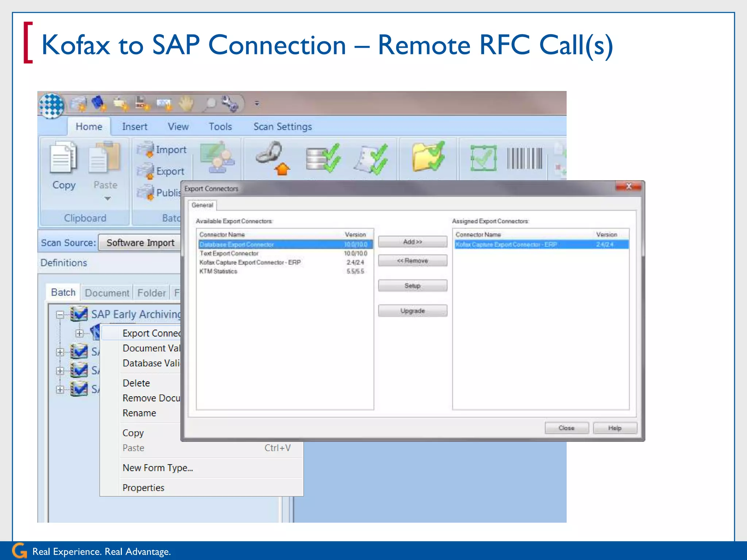Select the Document definitions tab

click(x=107, y=293)
